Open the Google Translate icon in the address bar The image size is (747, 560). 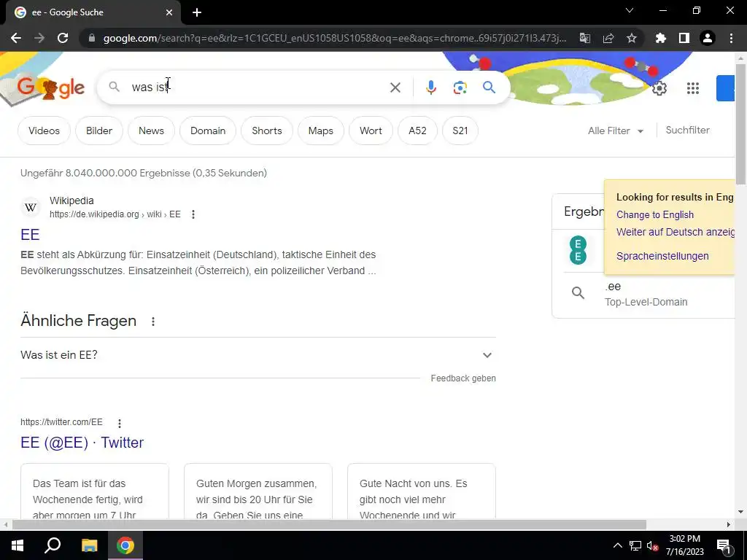[x=584, y=38]
